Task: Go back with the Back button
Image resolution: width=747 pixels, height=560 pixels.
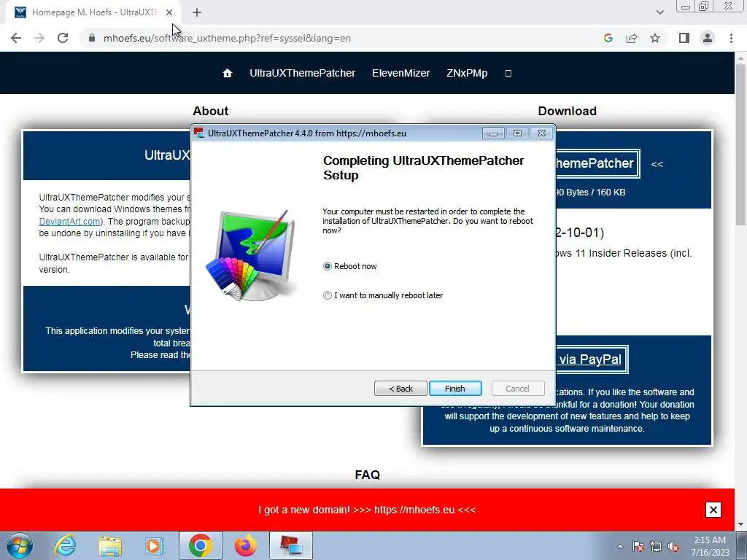Action: [x=400, y=389]
